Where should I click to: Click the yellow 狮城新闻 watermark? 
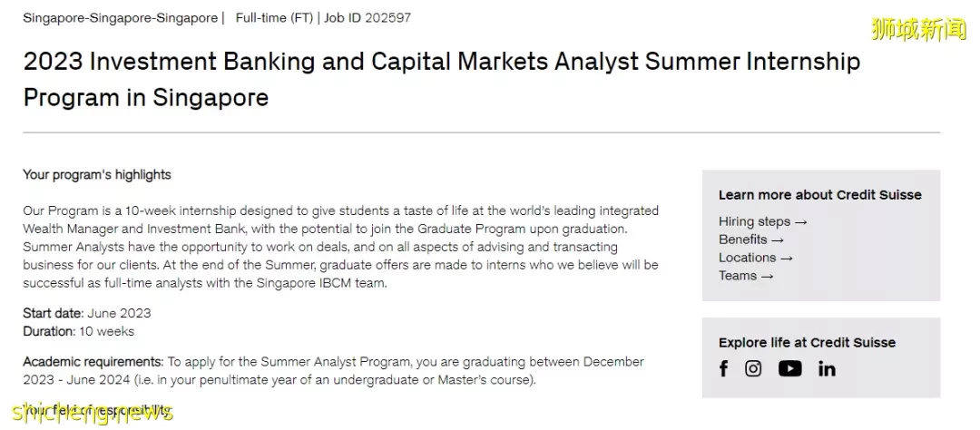click(x=919, y=29)
